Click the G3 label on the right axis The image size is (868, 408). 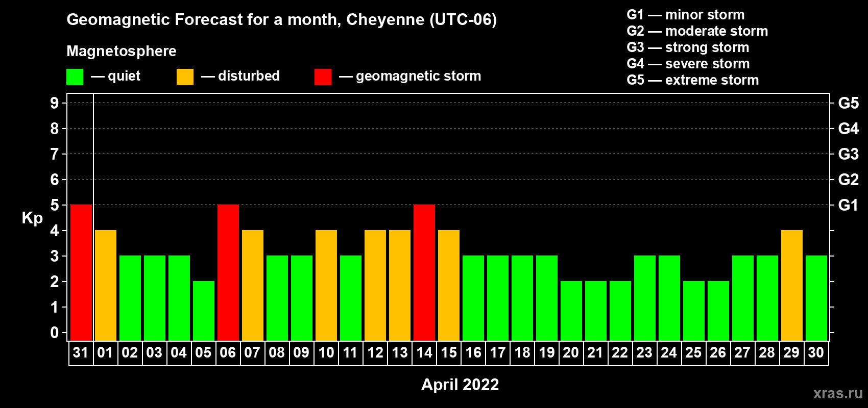tap(849, 154)
